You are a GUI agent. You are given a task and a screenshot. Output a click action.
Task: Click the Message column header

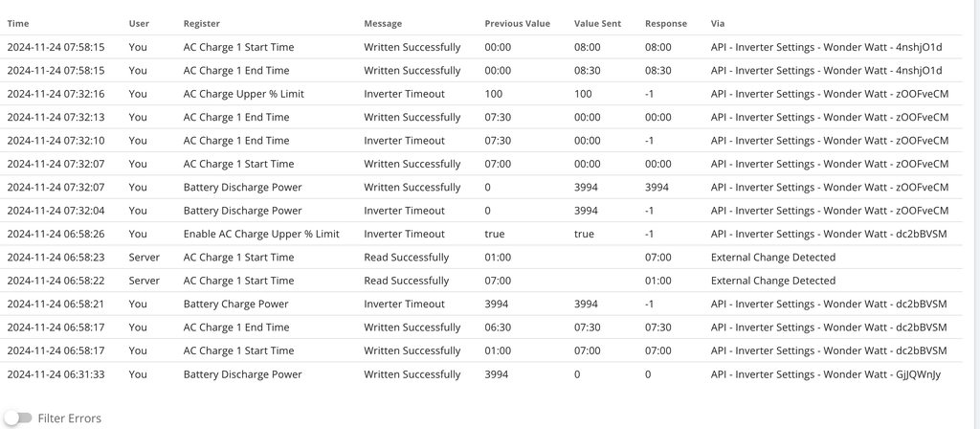pyautogui.click(x=383, y=23)
